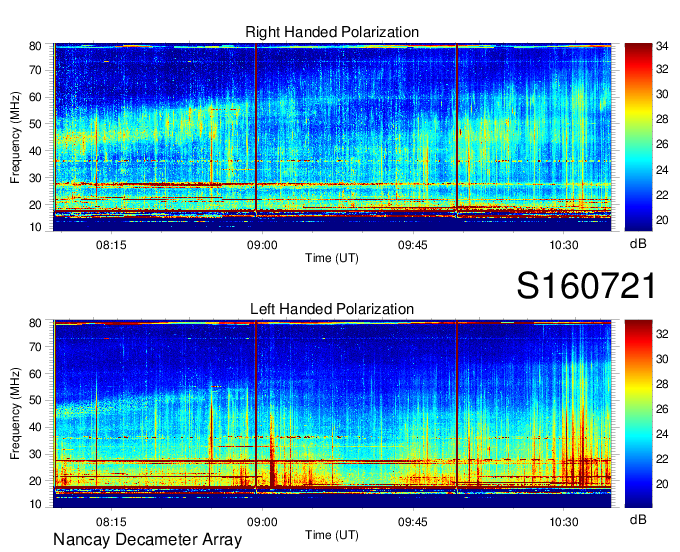Click the 80 MHz tick on Left Handed plot

pyautogui.click(x=35, y=323)
